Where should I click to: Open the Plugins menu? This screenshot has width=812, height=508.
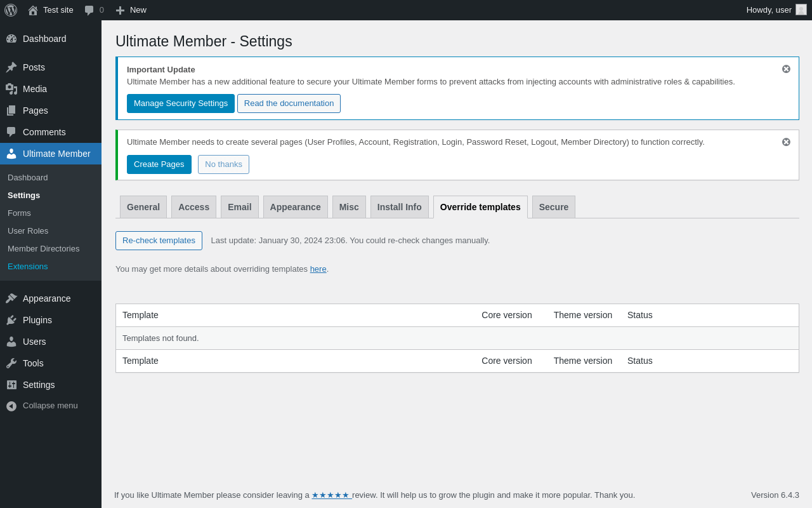tap(37, 320)
